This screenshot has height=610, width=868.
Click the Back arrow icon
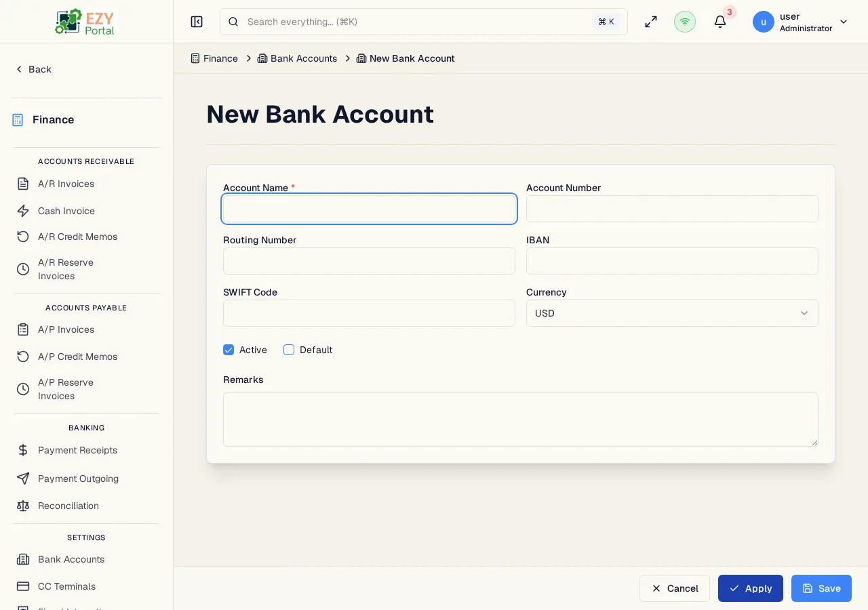point(19,69)
